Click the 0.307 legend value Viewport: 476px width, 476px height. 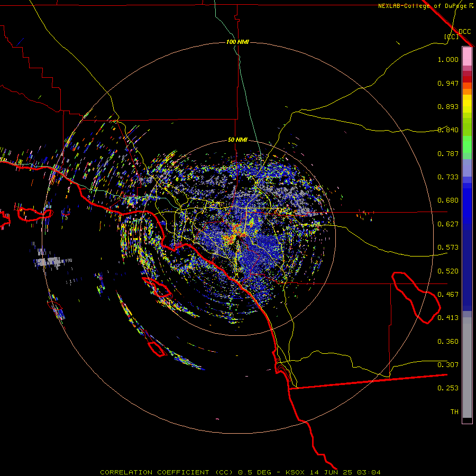(x=448, y=365)
